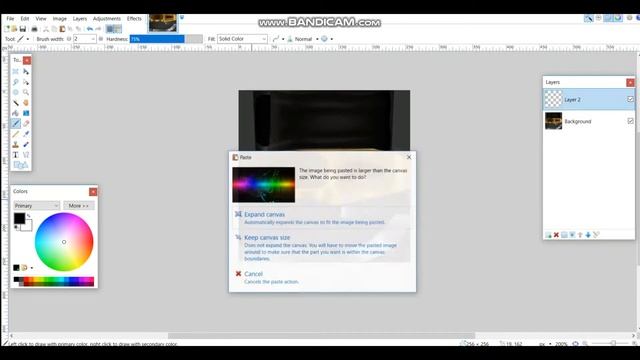The width and height of the screenshot is (640, 360).
Task: Select the Eraser tool
Action: tap(26, 123)
